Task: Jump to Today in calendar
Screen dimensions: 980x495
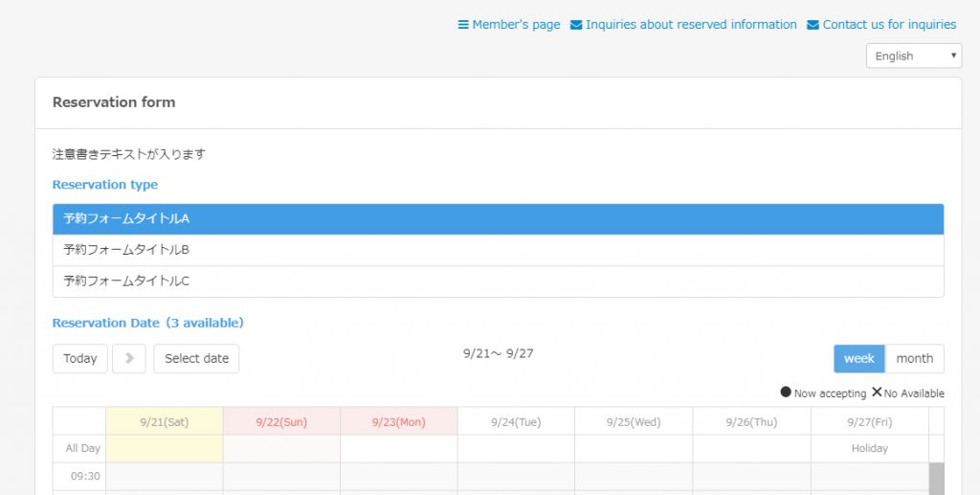Action: click(80, 358)
